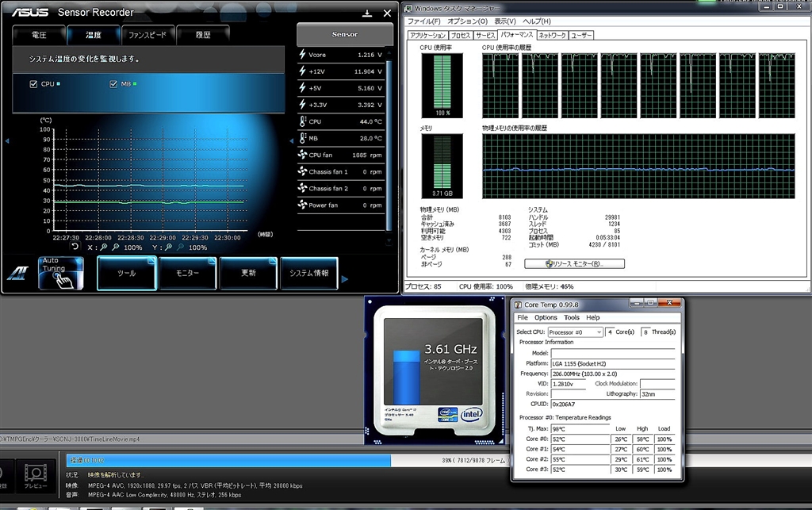Open the Select CPU dropdown in Core Temp
The width and height of the screenshot is (812, 510).
(x=575, y=332)
